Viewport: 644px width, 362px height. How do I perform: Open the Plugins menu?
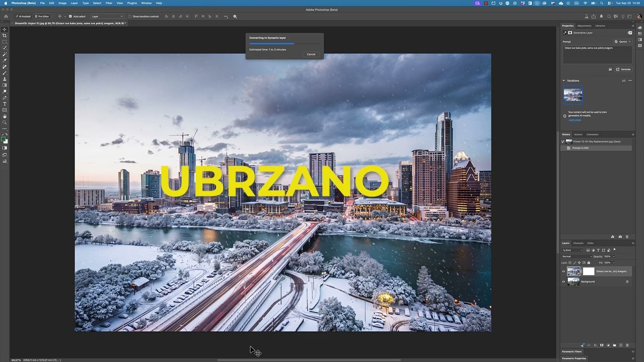click(132, 3)
